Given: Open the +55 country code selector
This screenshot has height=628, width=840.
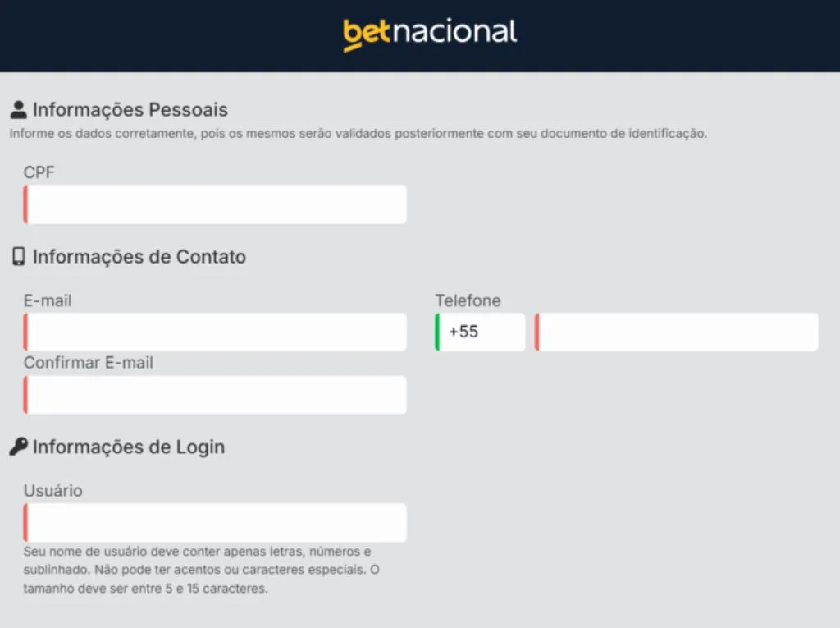Looking at the screenshot, I should (x=480, y=332).
